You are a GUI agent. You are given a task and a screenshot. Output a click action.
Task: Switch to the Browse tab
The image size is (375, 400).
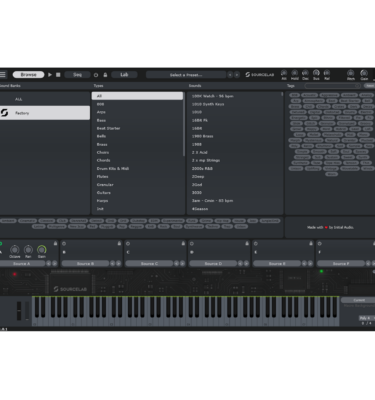point(28,75)
